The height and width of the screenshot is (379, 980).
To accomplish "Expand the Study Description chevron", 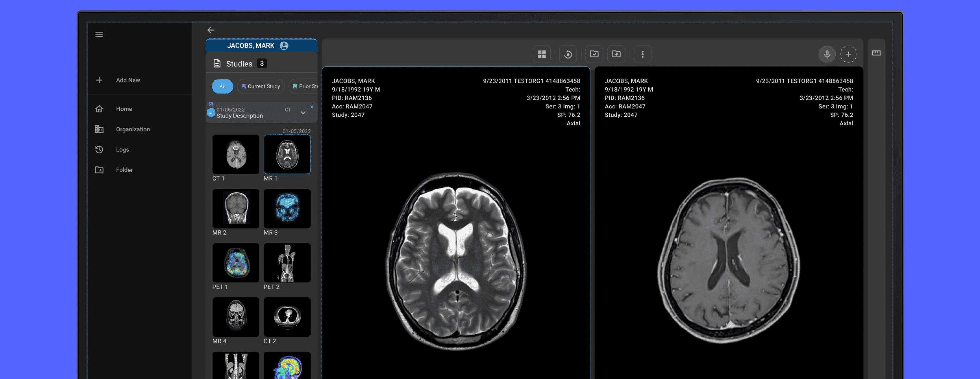I will pyautogui.click(x=303, y=112).
